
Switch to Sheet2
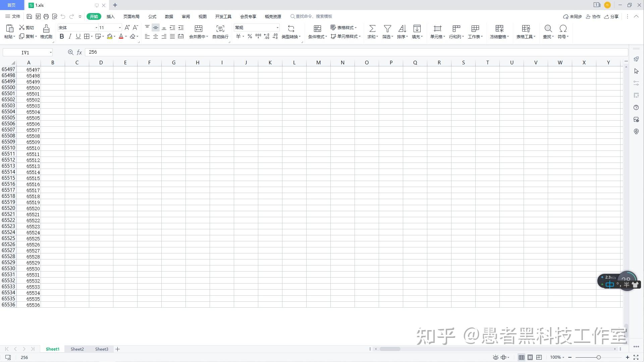coord(77,349)
